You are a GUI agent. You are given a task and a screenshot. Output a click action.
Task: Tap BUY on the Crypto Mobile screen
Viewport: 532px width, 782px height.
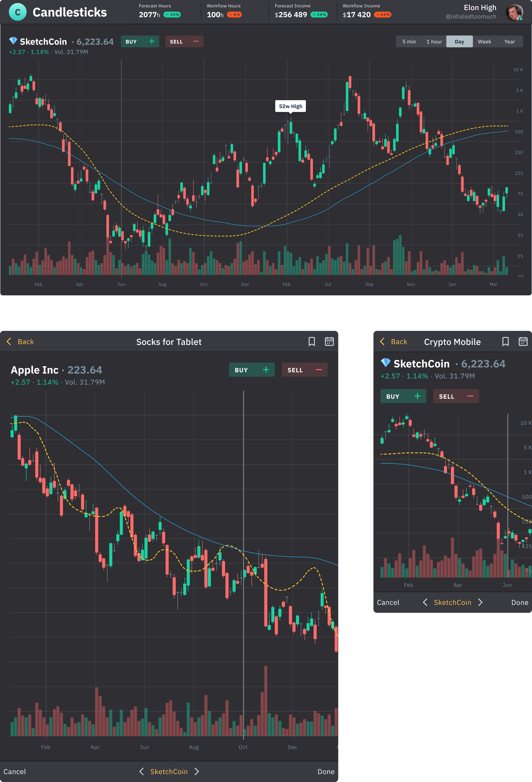tap(403, 396)
